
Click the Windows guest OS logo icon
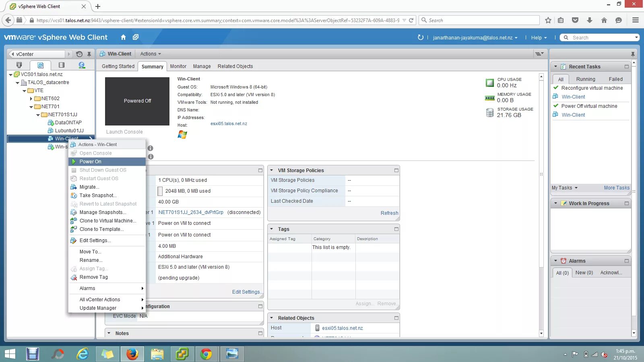[x=182, y=134]
